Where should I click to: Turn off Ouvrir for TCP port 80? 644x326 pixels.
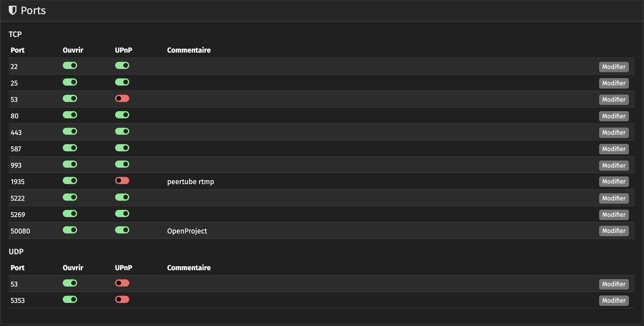point(70,115)
